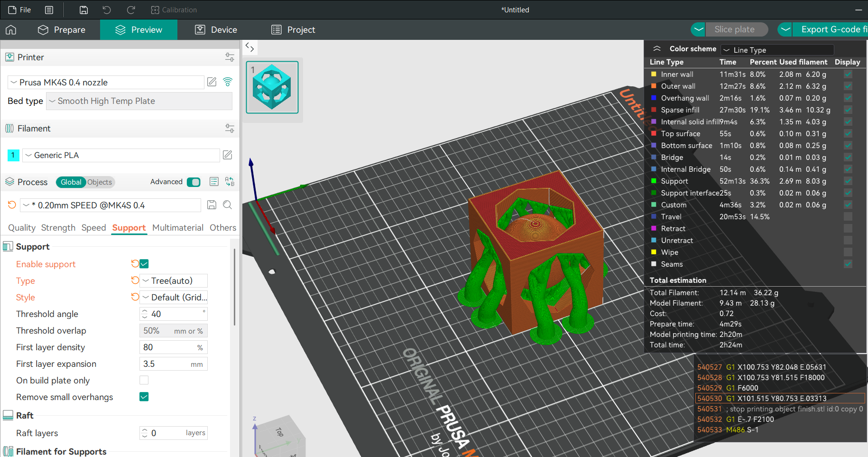Toggle the Advanced mode switch

194,182
